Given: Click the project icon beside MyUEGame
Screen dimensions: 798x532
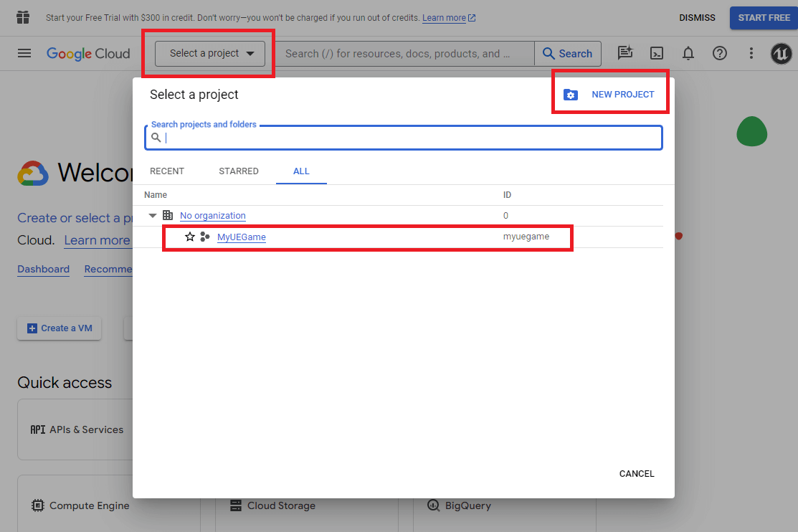Looking at the screenshot, I should 205,237.
